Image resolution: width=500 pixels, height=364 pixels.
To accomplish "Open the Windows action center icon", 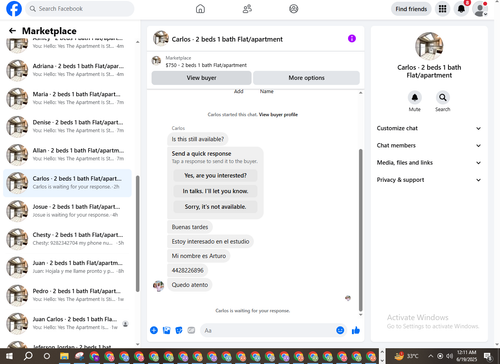I will pos(488,356).
